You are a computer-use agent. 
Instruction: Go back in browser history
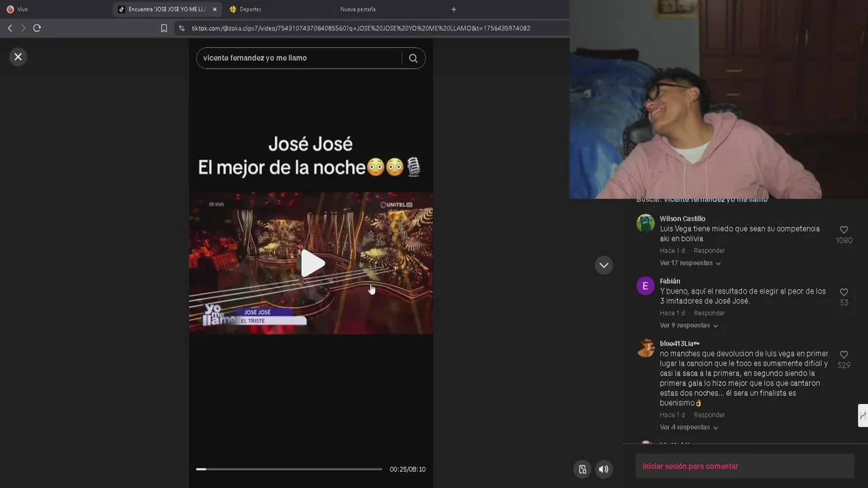tap(9, 28)
